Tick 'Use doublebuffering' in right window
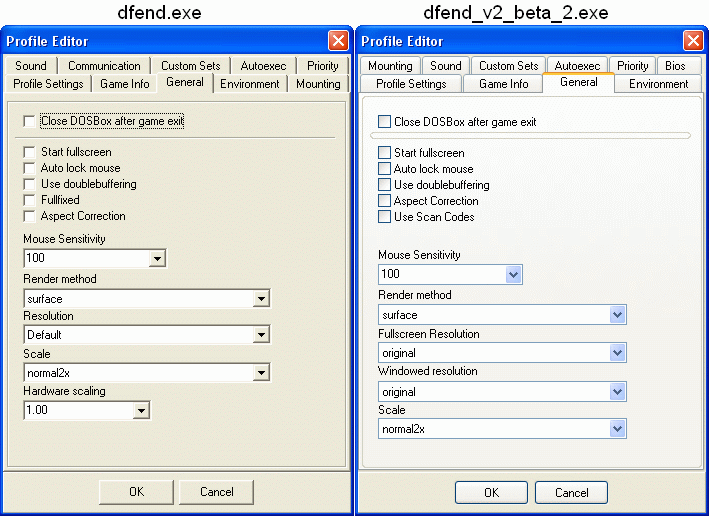This screenshot has height=516, width=709. point(384,185)
